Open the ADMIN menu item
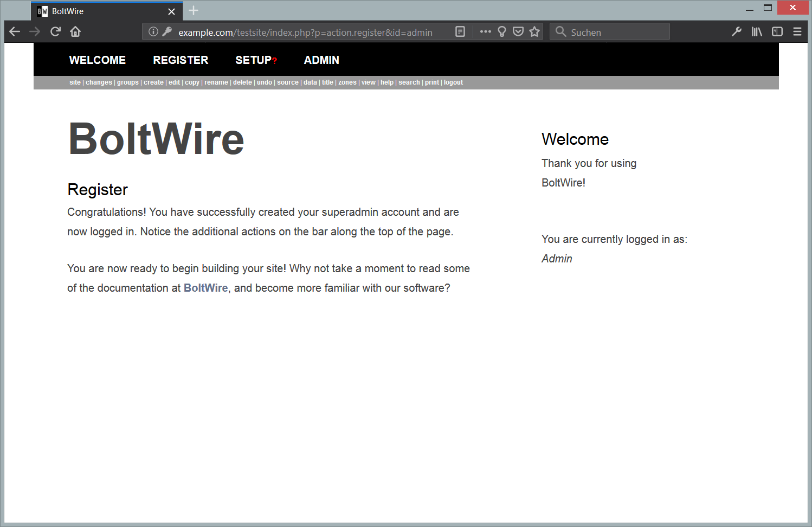The width and height of the screenshot is (812, 527). pos(321,60)
